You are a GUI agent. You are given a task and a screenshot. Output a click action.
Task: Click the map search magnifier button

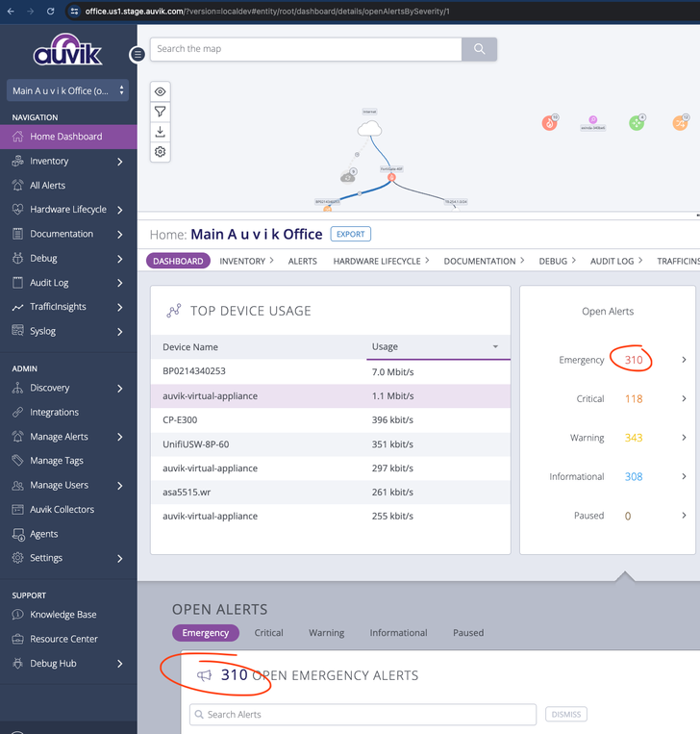[x=479, y=49]
